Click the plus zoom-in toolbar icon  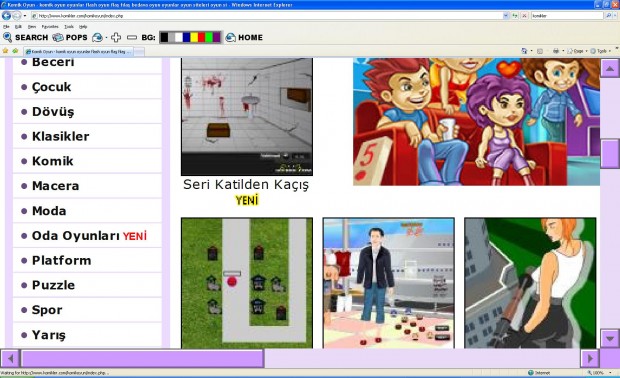pyautogui.click(x=116, y=38)
